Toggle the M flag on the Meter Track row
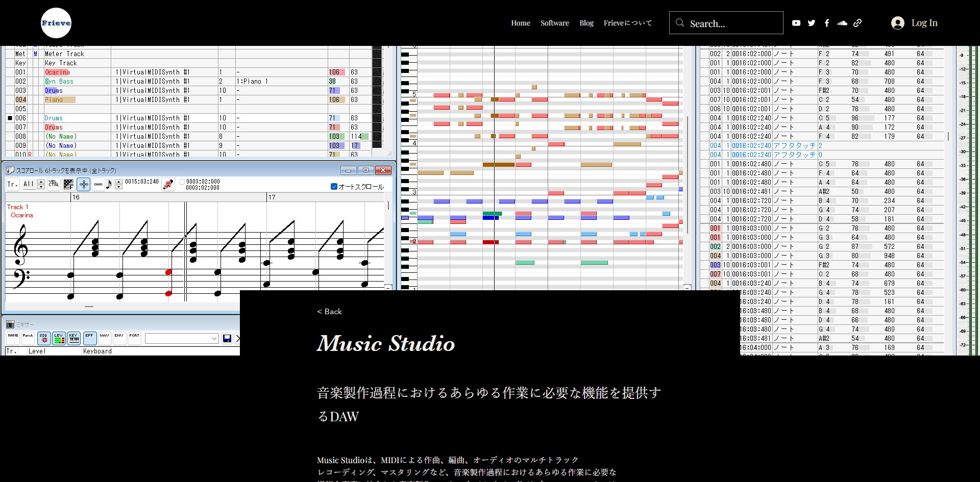 tap(36, 54)
